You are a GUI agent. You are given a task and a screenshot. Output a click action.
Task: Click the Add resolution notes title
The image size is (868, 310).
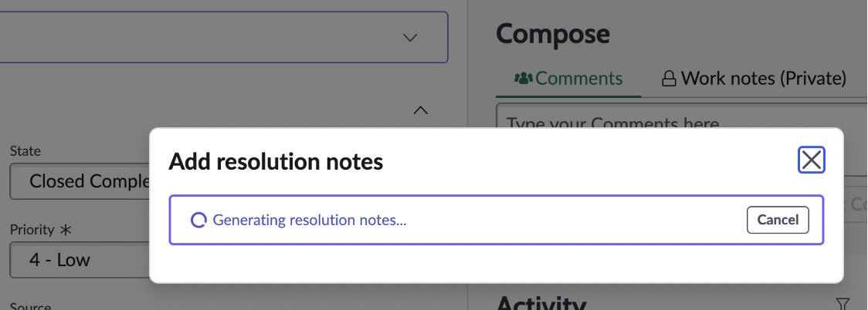[276, 161]
